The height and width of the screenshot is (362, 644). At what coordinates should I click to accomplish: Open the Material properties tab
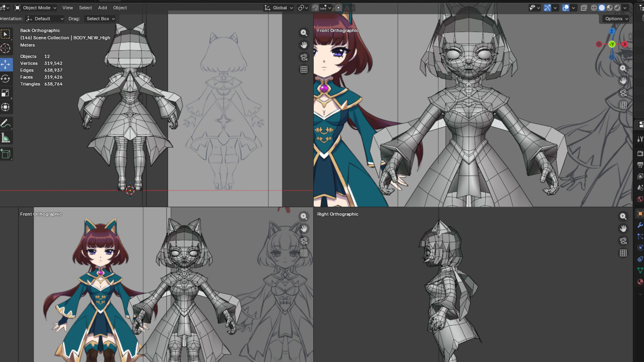640,282
